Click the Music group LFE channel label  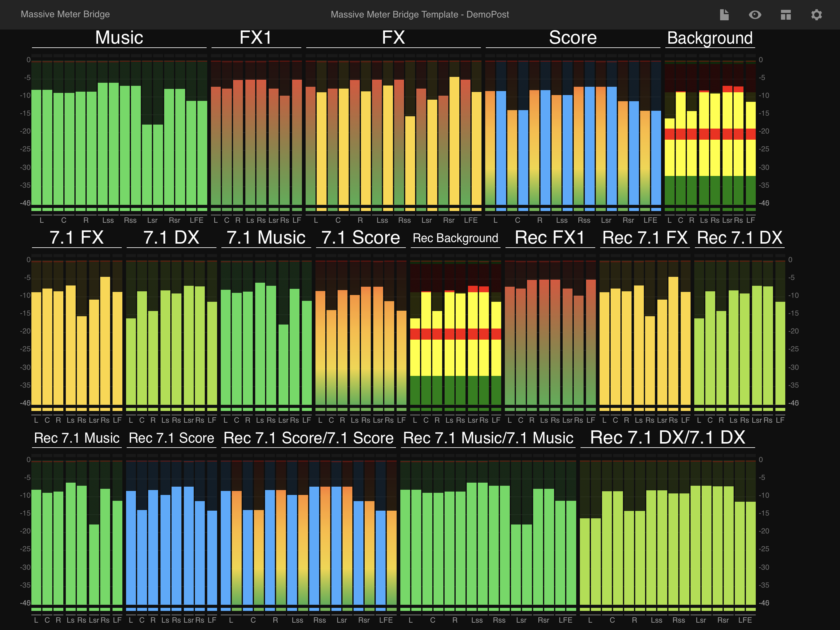tap(197, 220)
